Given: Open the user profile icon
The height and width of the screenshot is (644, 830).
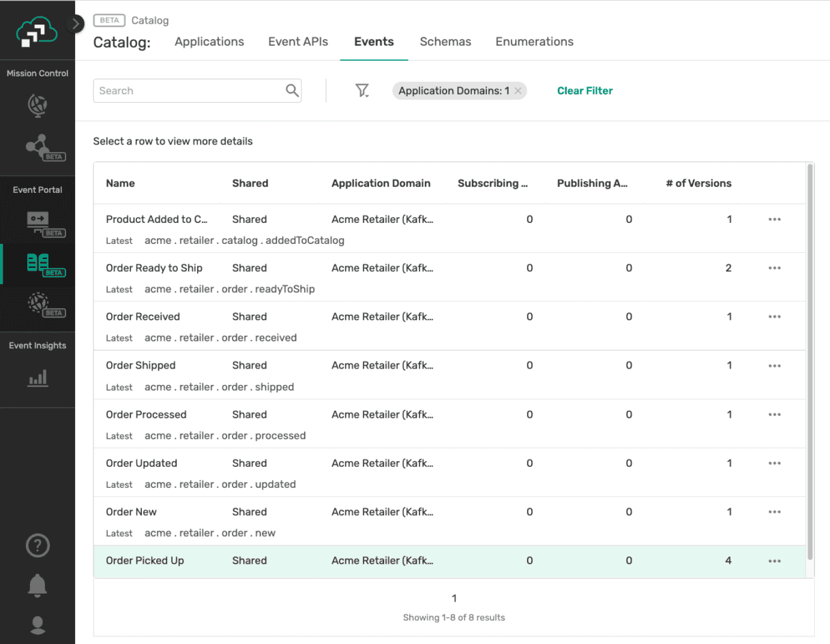Looking at the screenshot, I should pos(38,625).
